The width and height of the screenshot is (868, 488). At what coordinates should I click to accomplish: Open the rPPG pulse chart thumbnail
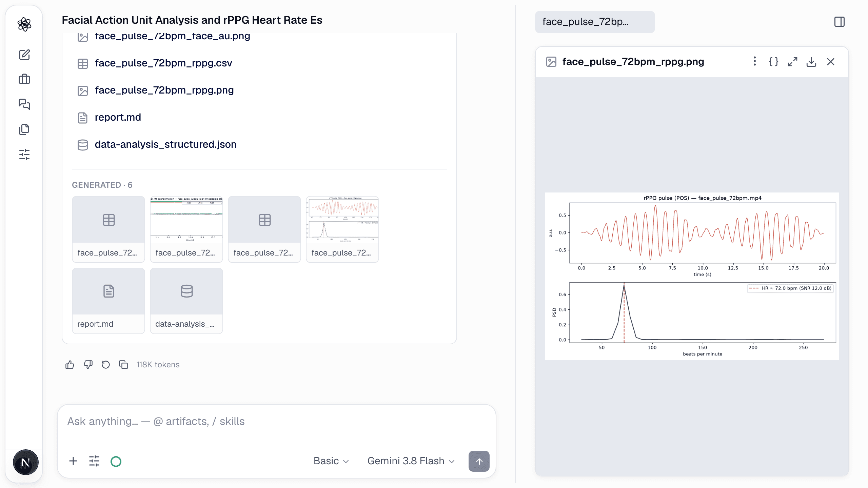coord(342,229)
